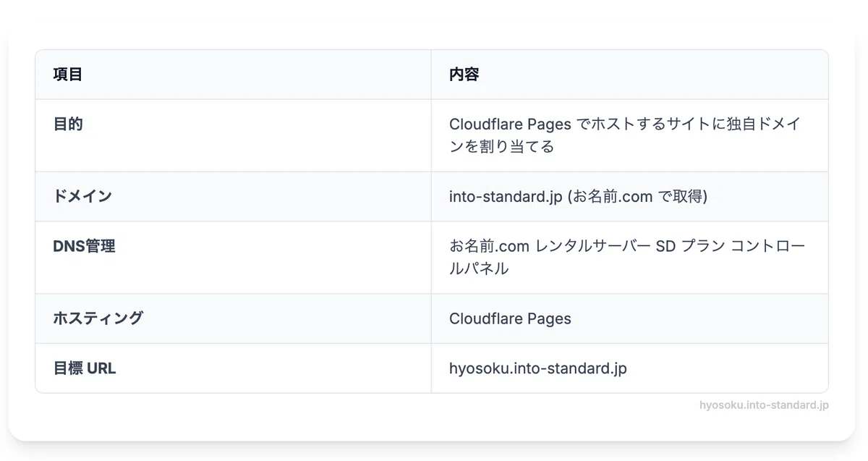Select the into-standard.jp (お名前.com で取得) cell

pos(629,196)
